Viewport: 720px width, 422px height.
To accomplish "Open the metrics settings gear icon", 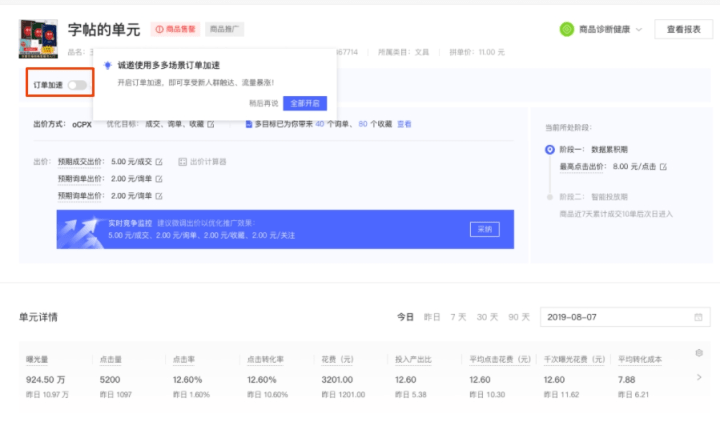I will coord(698,353).
